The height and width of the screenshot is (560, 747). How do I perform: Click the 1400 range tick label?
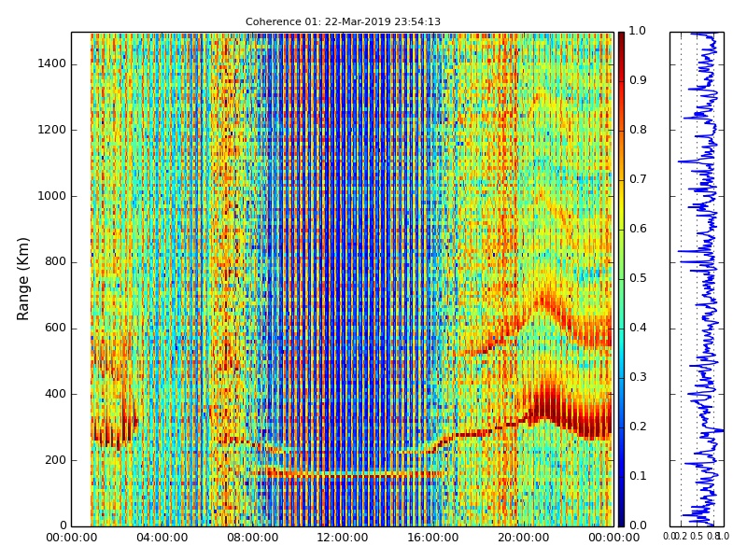52,63
